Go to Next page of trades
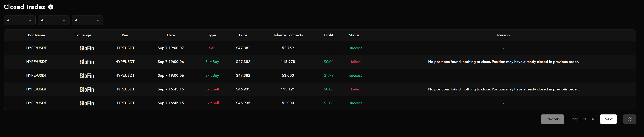 608,119
